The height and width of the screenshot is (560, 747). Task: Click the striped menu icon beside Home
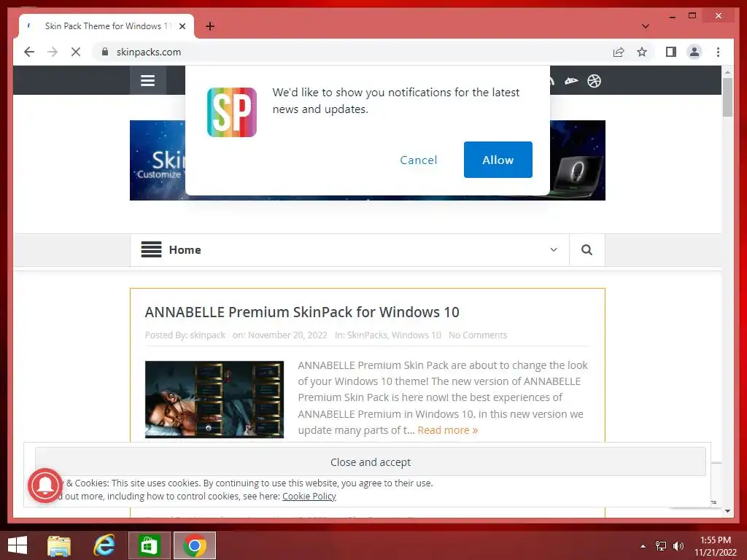click(152, 249)
